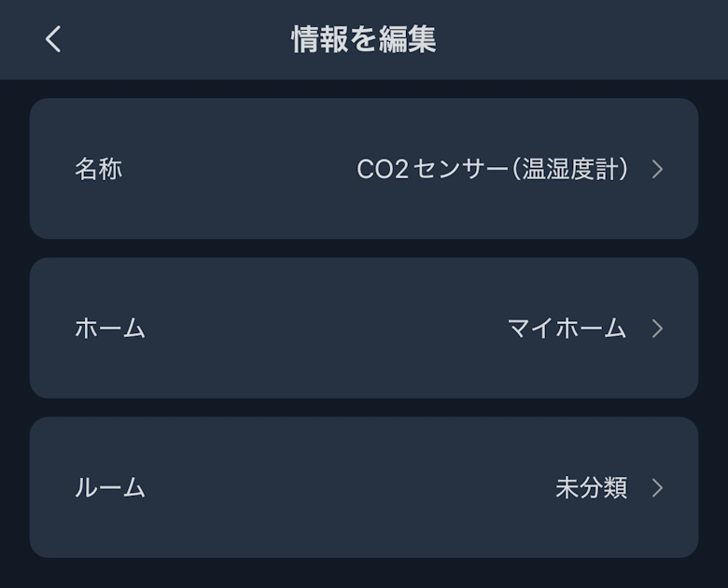Viewport: 728px width, 588px height.
Task: Click the dark gap between ホーム and ルーム cards
Action: pyautogui.click(x=364, y=408)
